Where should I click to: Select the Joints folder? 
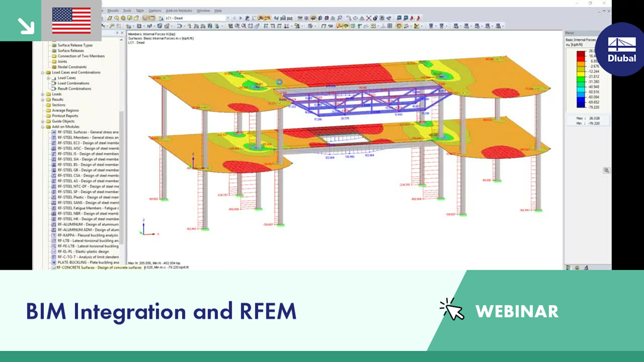point(62,61)
